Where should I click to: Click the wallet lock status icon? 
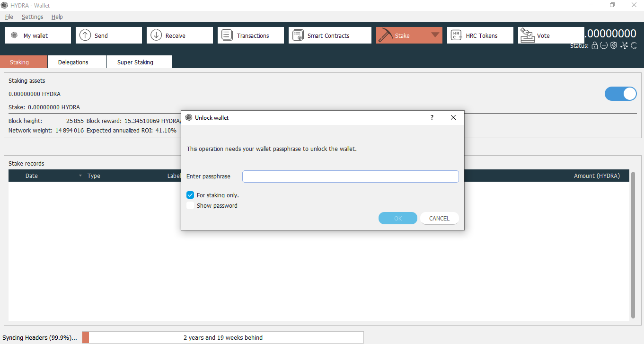[594, 45]
